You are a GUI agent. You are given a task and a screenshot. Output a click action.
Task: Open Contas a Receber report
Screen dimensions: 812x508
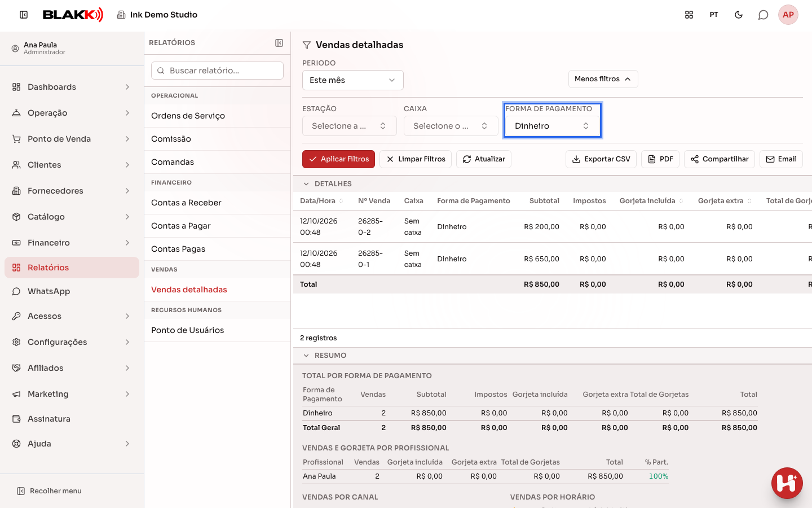click(217, 203)
